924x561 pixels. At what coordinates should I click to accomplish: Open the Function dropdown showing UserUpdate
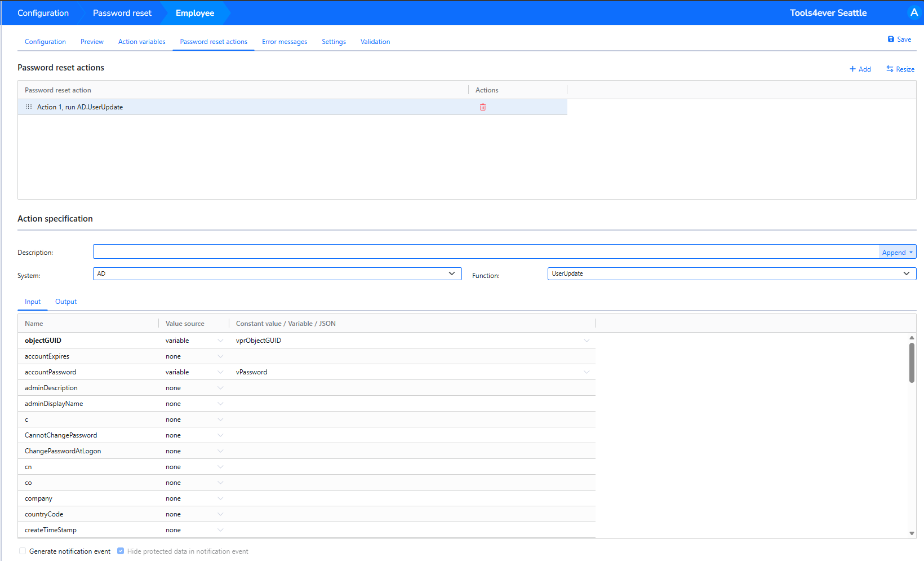[732, 273]
